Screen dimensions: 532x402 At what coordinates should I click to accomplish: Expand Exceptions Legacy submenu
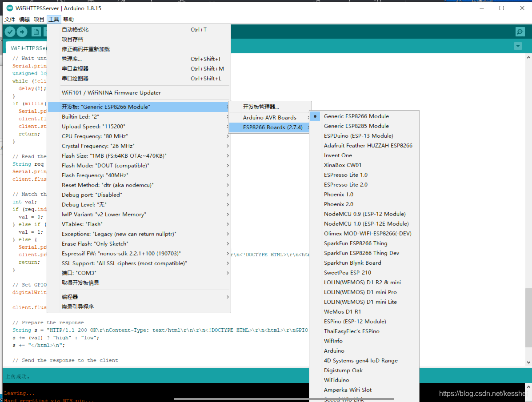139,234
